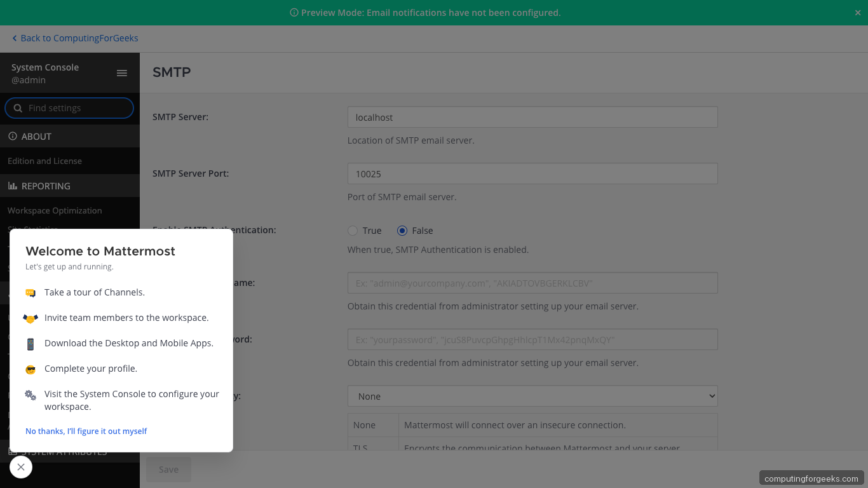Viewport: 868px width, 488px height.
Task: Click No thanks, I'll figure it out myself
Action: [86, 431]
